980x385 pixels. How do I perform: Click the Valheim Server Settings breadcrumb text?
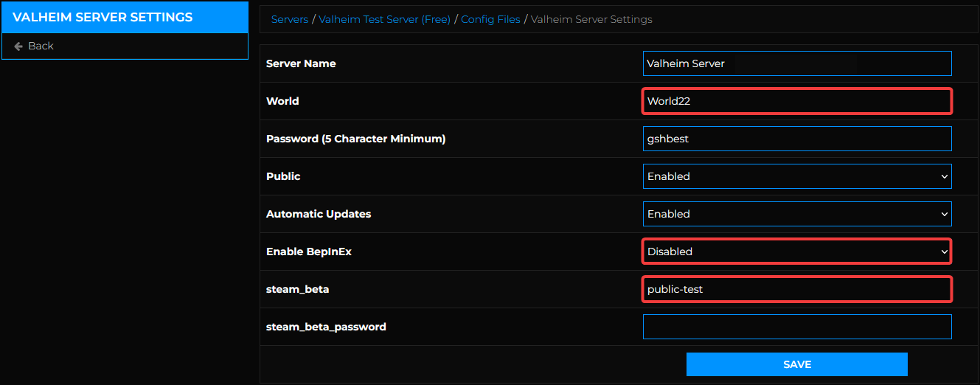coord(591,19)
